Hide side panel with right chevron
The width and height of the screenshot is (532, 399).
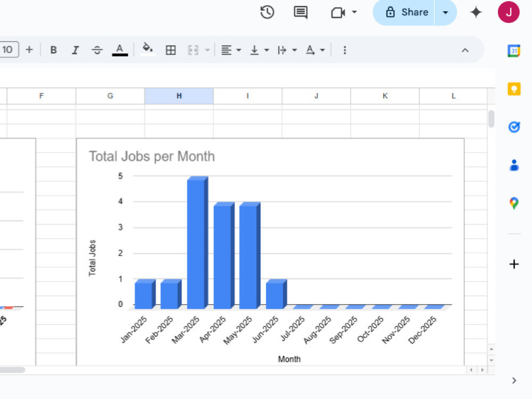point(514,380)
